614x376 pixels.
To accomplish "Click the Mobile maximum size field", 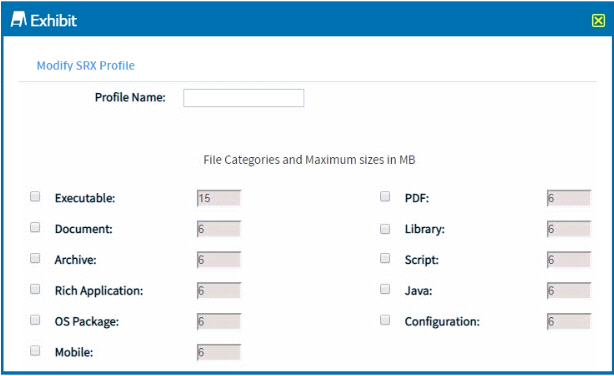I will point(219,352).
